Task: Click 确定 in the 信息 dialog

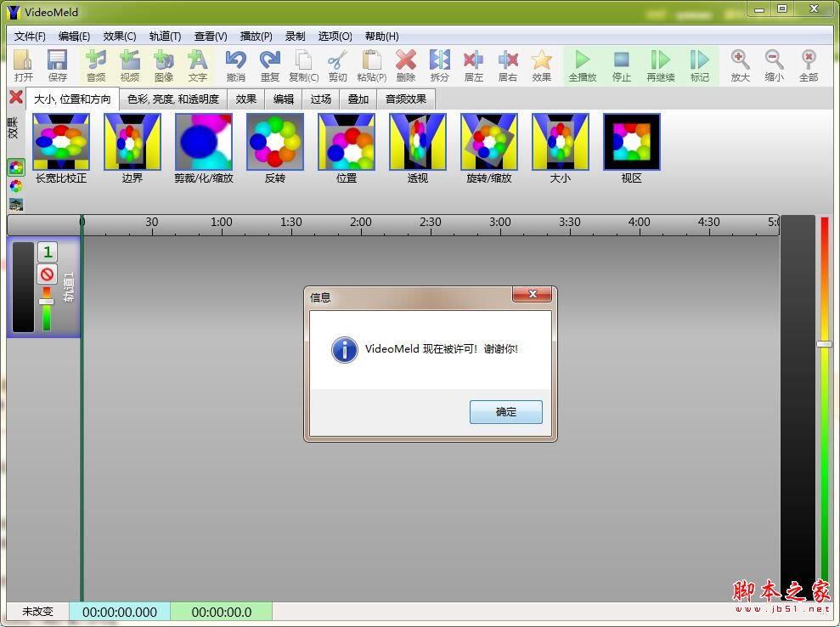Action: pos(505,411)
